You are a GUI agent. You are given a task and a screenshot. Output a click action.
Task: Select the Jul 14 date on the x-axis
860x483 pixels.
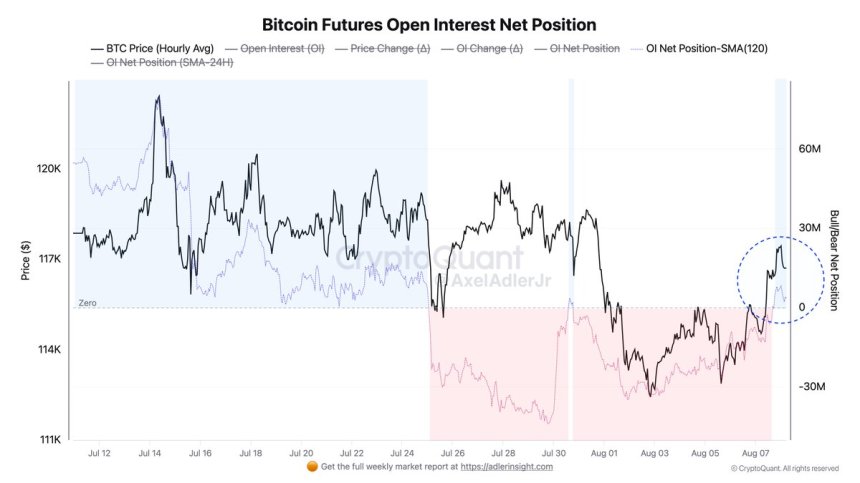pyautogui.click(x=149, y=453)
